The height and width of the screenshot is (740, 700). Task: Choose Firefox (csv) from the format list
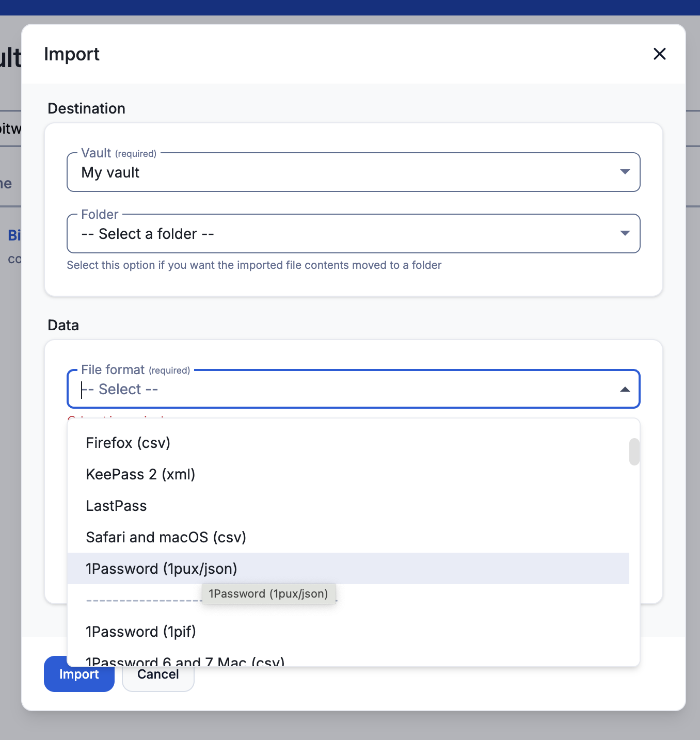348,443
